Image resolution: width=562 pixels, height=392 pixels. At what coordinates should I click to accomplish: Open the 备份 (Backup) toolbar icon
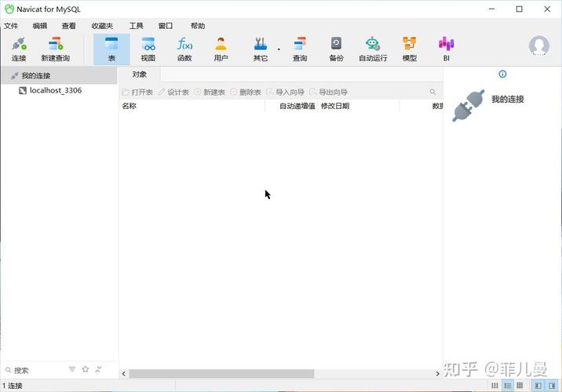(x=336, y=49)
